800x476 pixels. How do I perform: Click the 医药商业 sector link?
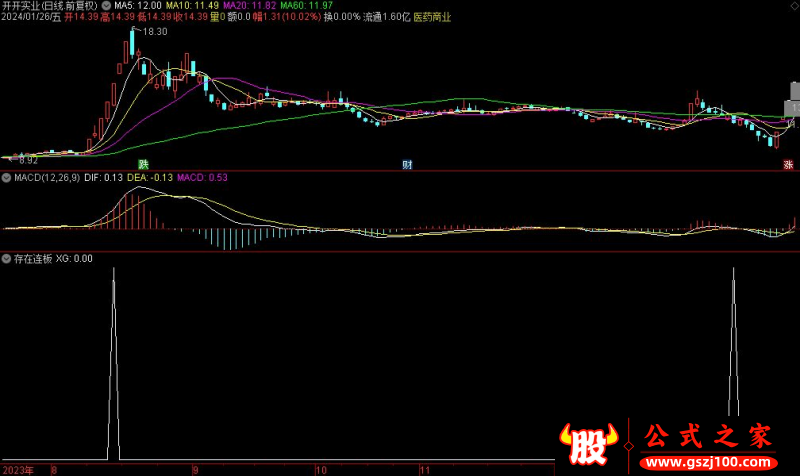point(432,17)
